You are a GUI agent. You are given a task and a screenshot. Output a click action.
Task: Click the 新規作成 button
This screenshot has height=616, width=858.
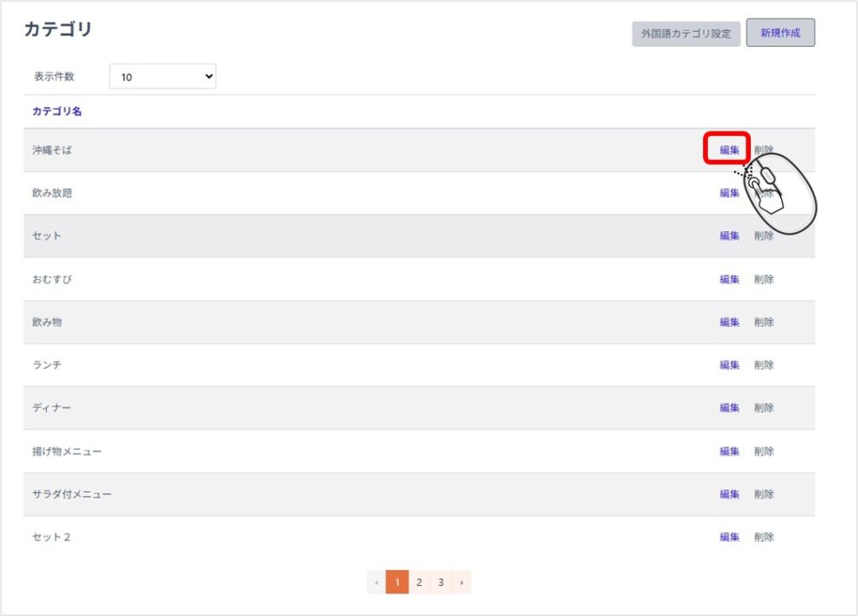780,34
